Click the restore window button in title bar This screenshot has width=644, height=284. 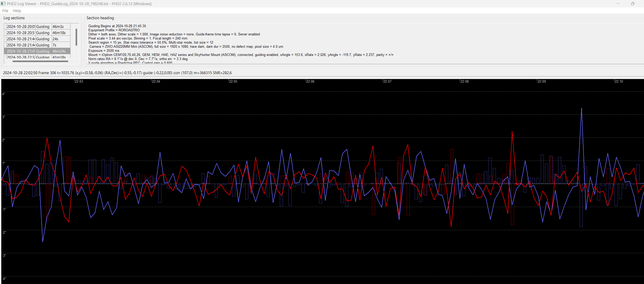(x=632, y=4)
